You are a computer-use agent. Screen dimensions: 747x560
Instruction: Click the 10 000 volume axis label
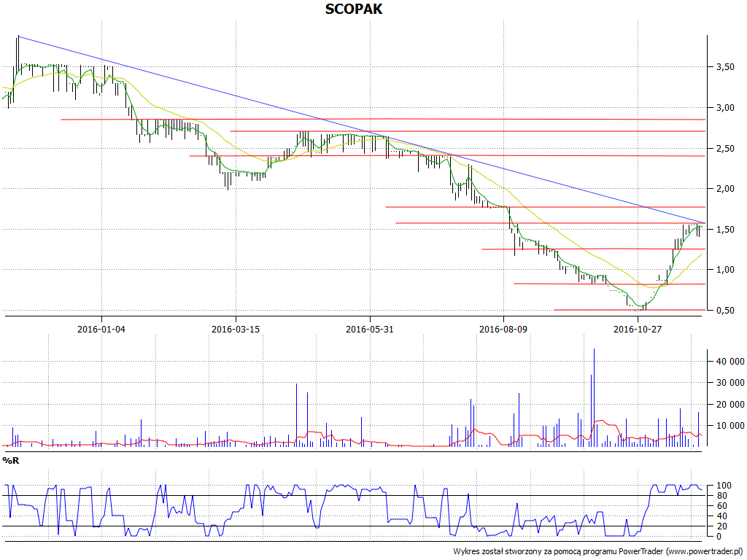point(729,426)
